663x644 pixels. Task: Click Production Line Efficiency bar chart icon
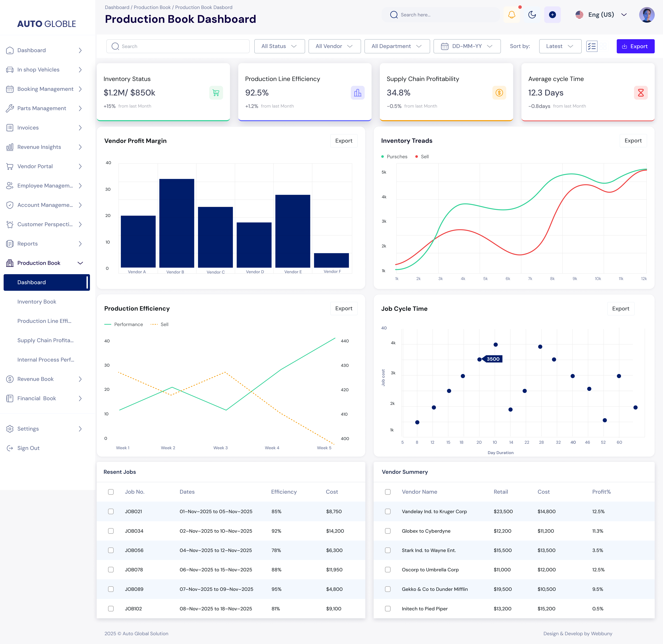pyautogui.click(x=358, y=93)
